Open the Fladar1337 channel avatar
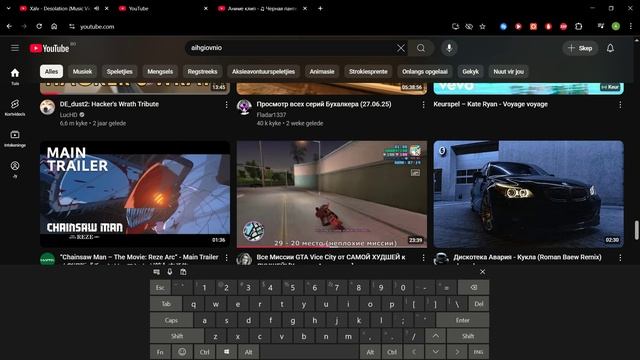The height and width of the screenshot is (360, 640). 244,107
